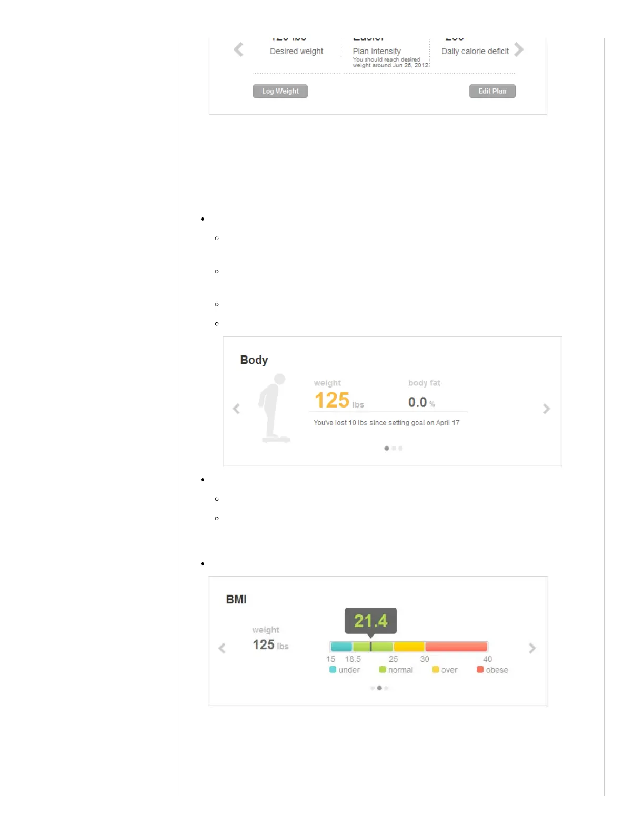Click the 125 lbs weight value in Body

point(339,400)
